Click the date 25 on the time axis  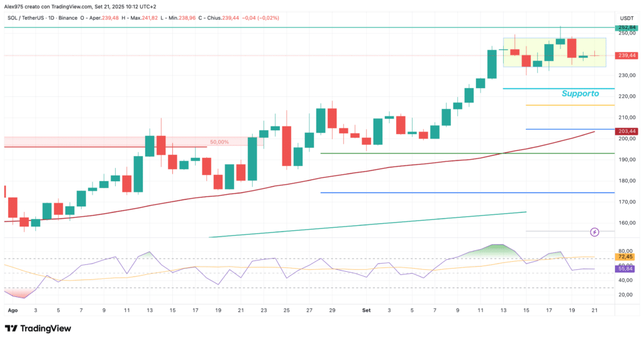coord(287,310)
